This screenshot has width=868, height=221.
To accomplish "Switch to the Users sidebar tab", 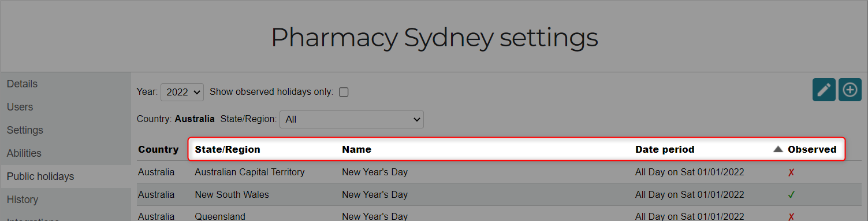I will [x=66, y=107].
